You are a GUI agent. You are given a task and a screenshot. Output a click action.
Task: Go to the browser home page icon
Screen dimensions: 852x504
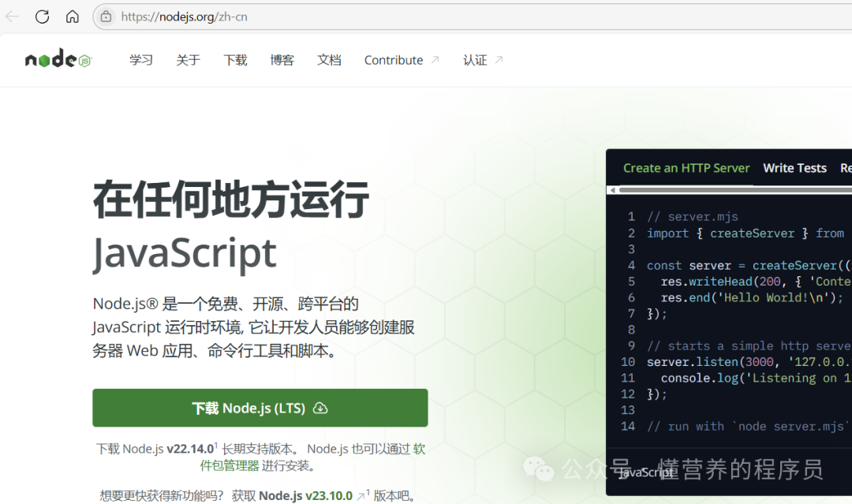(x=73, y=17)
